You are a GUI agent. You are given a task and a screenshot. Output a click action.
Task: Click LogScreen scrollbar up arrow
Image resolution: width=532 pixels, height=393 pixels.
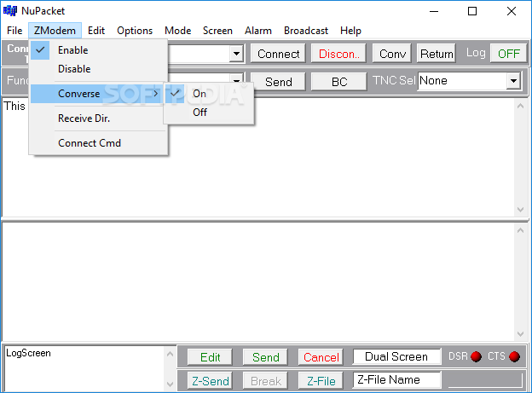(x=170, y=354)
